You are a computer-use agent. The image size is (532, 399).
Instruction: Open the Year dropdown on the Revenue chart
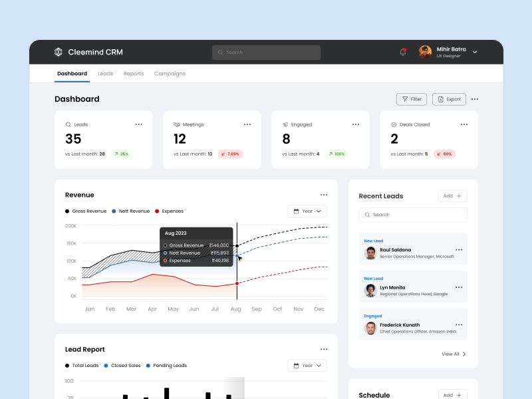click(307, 211)
